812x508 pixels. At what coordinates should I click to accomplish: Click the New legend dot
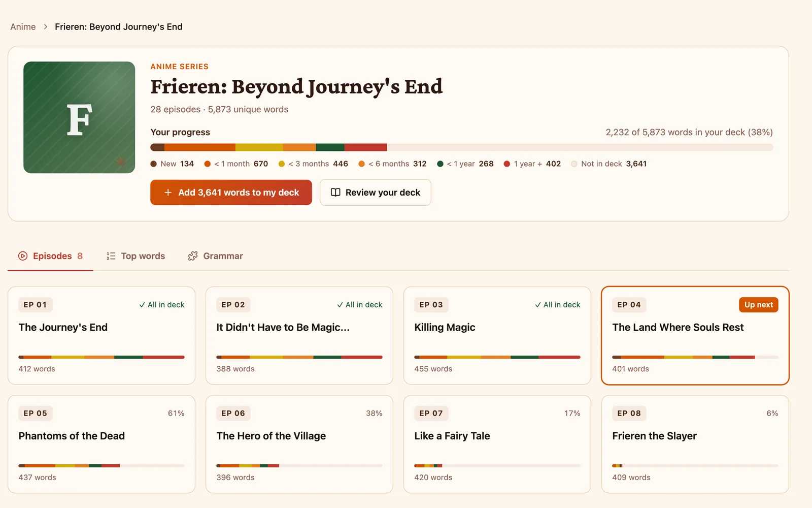154,164
